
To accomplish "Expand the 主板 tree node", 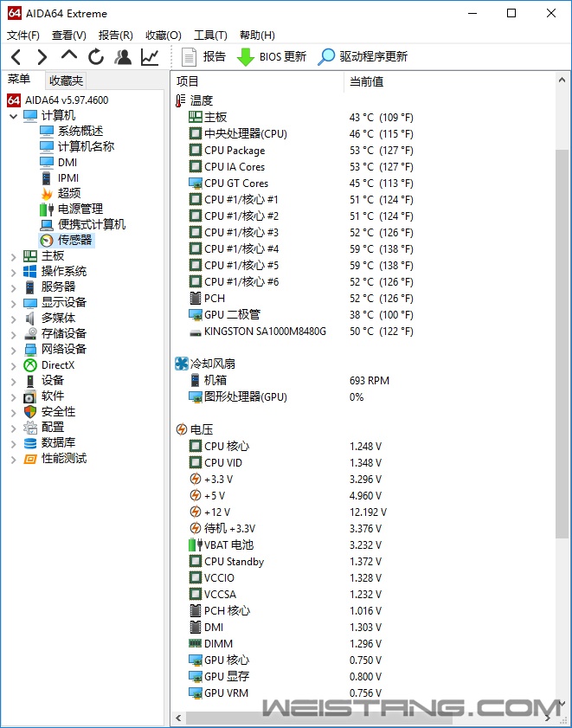I will [x=14, y=256].
